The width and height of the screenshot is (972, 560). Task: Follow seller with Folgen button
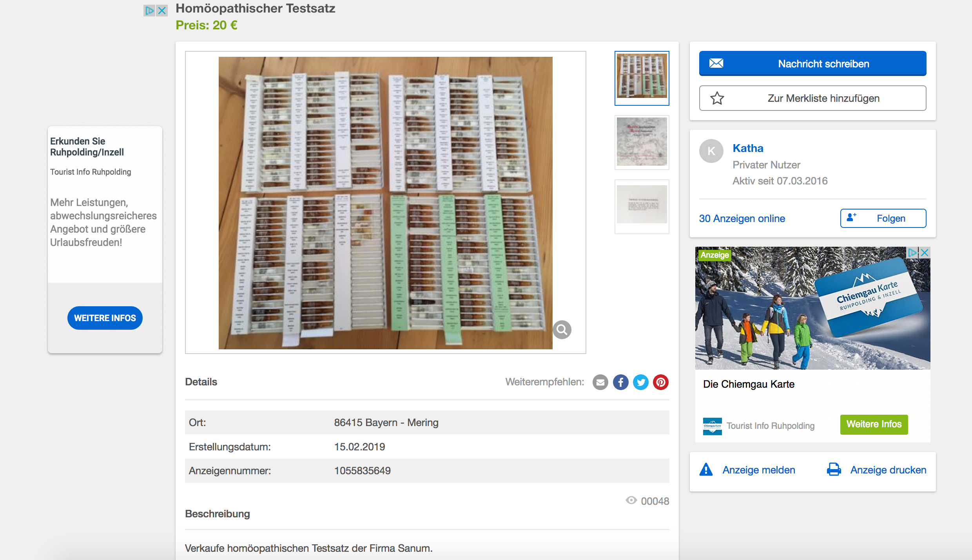883,218
